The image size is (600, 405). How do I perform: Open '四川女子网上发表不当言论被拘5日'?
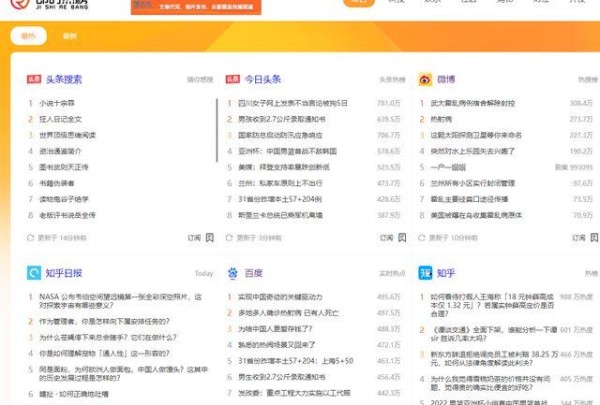click(293, 103)
